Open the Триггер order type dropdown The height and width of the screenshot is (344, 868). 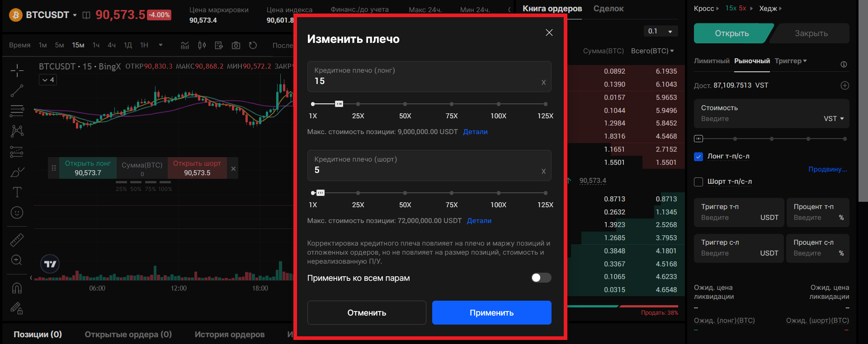point(791,61)
